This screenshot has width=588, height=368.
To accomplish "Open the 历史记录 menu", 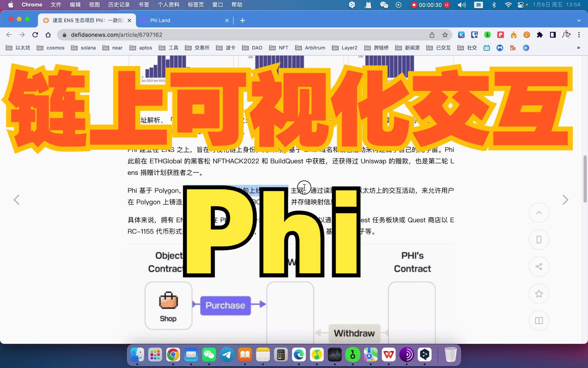I will [119, 5].
